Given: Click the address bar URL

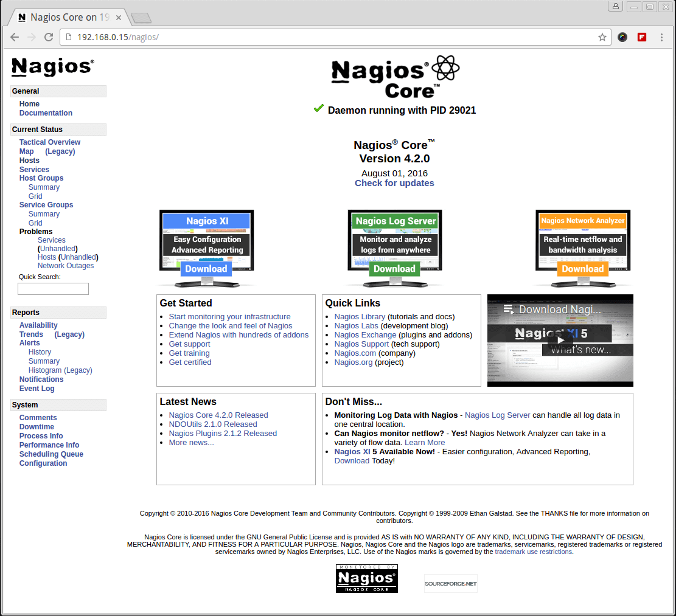Looking at the screenshot, I should (x=118, y=37).
